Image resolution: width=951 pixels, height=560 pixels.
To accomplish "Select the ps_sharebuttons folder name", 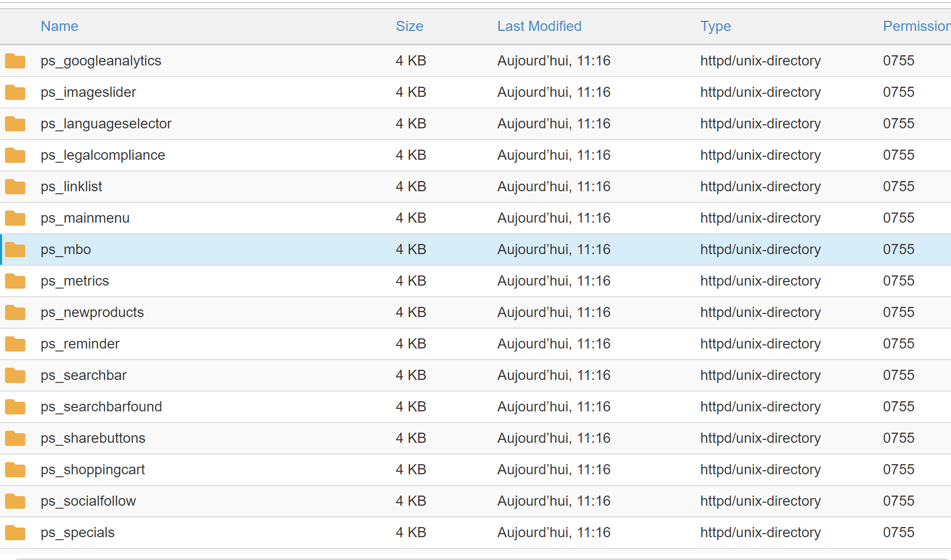I will 93,438.
